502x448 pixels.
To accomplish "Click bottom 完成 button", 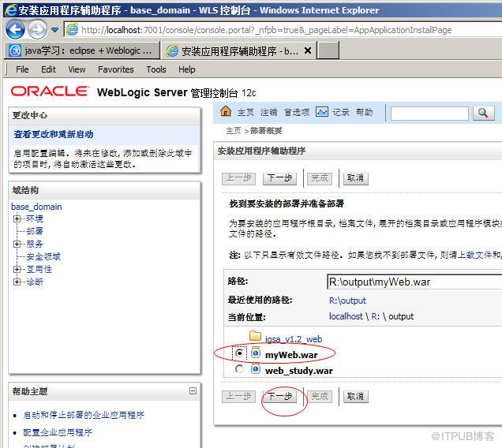I will (x=320, y=397).
